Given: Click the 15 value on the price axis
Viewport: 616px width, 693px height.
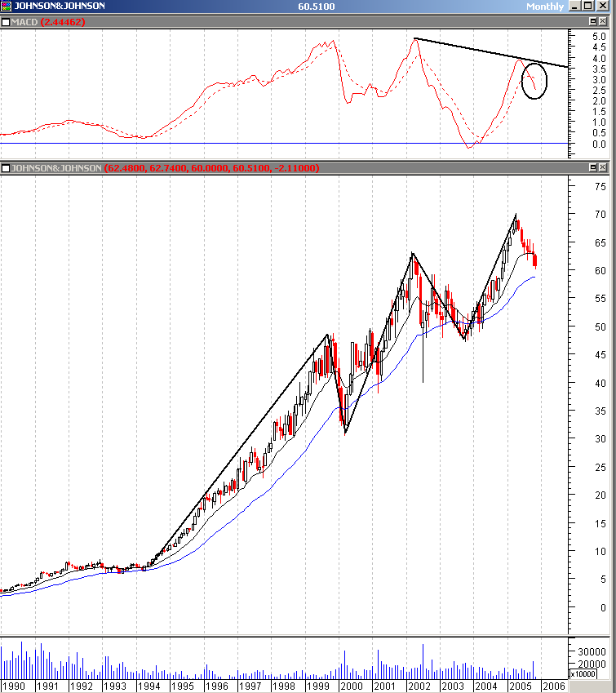Looking at the screenshot, I should [600, 524].
